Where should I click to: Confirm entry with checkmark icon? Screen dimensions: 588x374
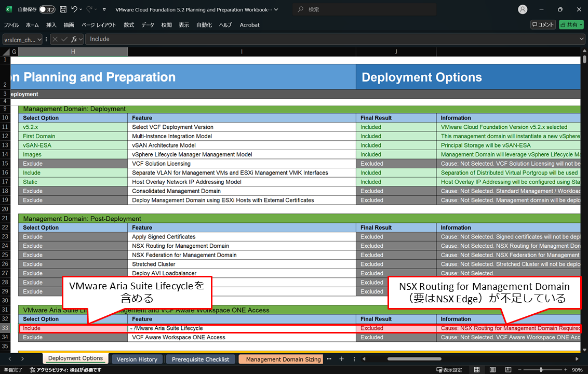(x=64, y=39)
